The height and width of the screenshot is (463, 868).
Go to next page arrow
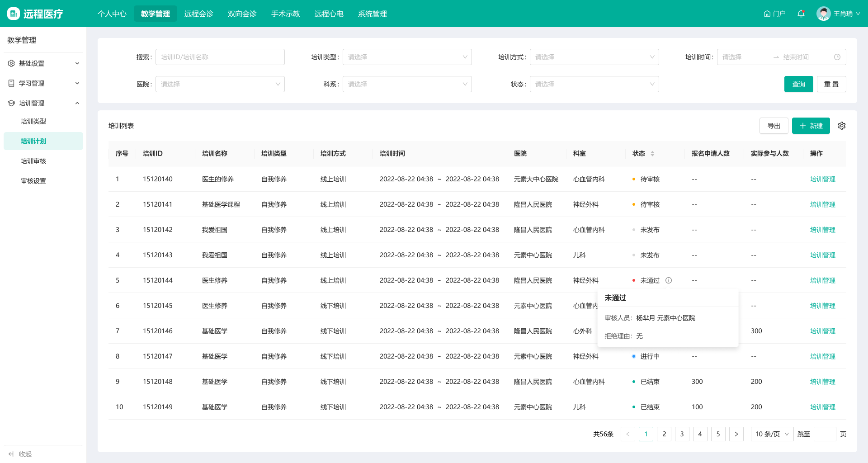736,434
